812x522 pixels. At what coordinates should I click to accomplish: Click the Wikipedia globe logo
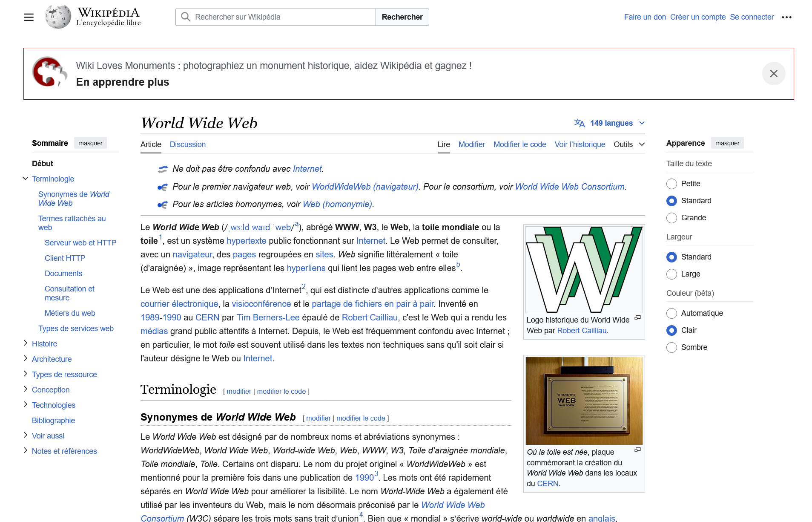tap(58, 17)
